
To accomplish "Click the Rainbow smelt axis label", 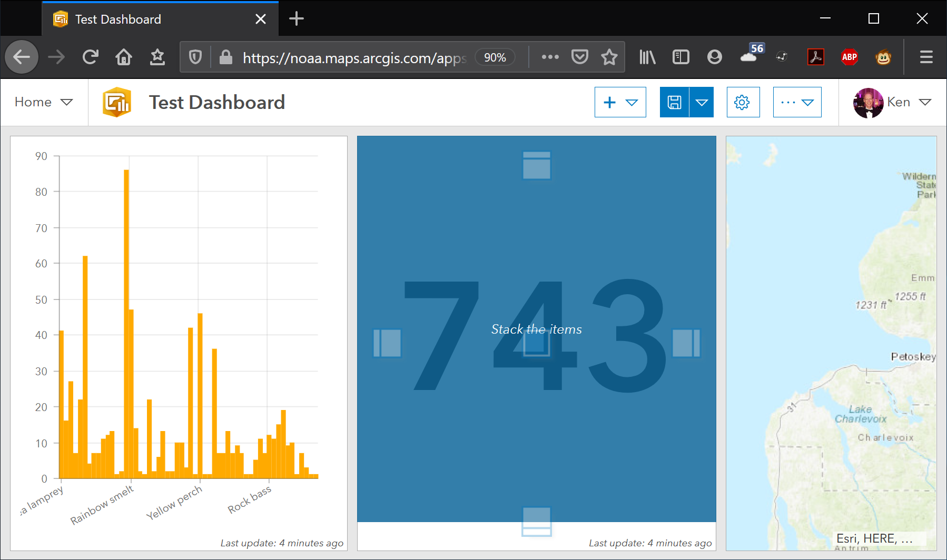I will click(x=102, y=505).
